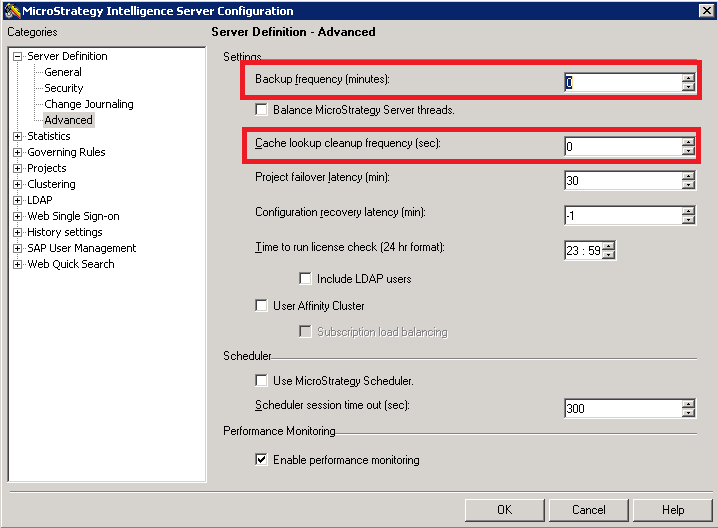Click the Project failover latency field
718x528 pixels.
623,180
